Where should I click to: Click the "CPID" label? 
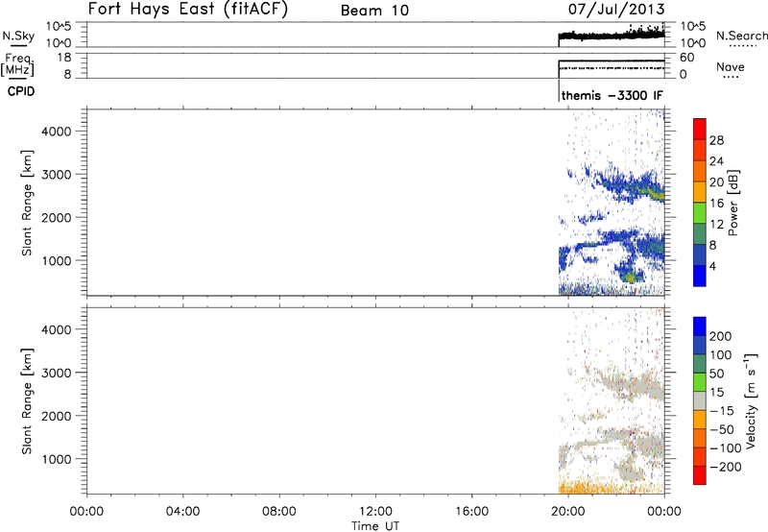21,91
